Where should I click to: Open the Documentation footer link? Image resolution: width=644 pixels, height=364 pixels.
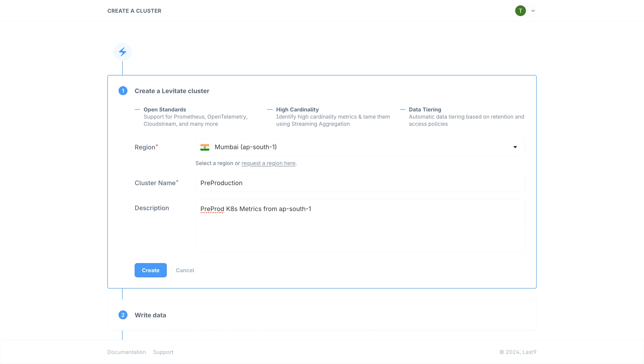tap(126, 352)
